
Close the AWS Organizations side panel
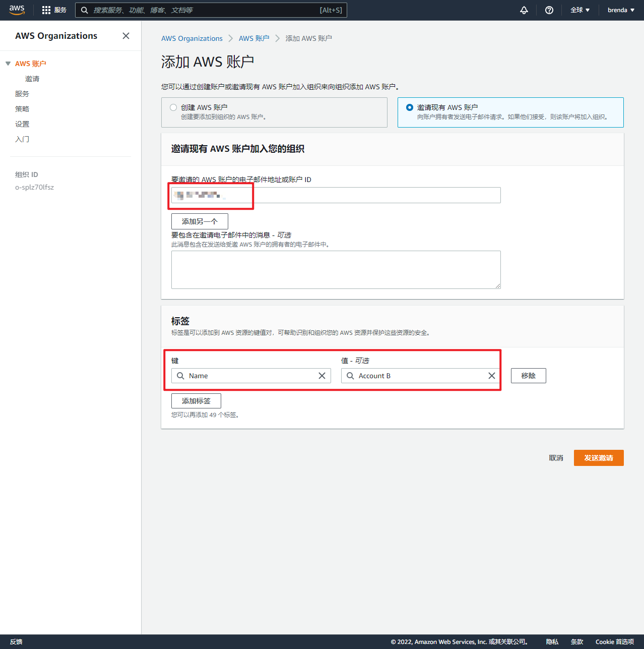pos(126,36)
